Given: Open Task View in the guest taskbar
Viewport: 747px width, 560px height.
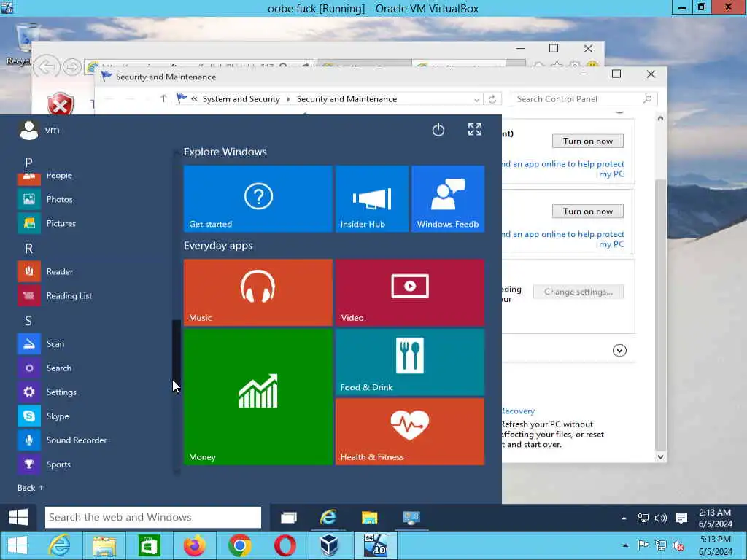Looking at the screenshot, I should point(289,518).
